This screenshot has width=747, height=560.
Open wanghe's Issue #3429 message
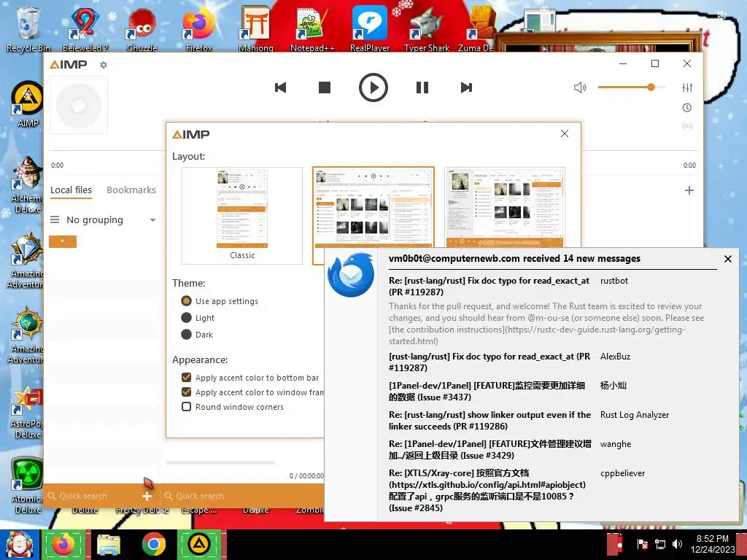click(x=489, y=449)
